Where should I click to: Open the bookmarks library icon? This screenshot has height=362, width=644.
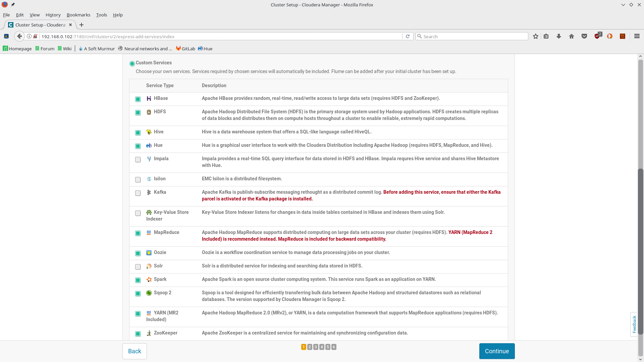pyautogui.click(x=546, y=37)
